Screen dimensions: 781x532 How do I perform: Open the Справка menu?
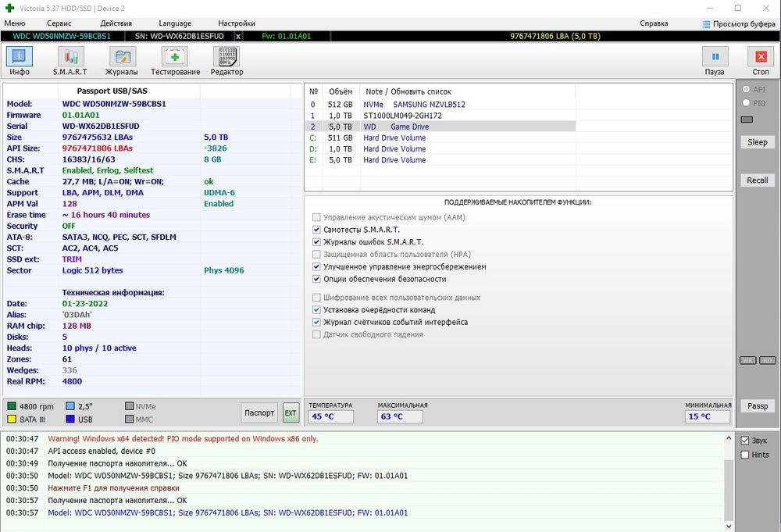(654, 23)
